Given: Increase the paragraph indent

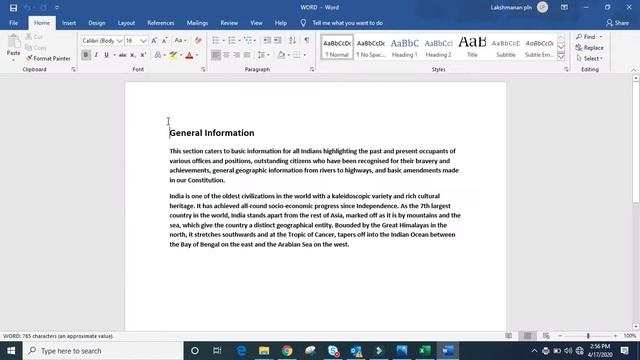Looking at the screenshot, I should point(278,40).
